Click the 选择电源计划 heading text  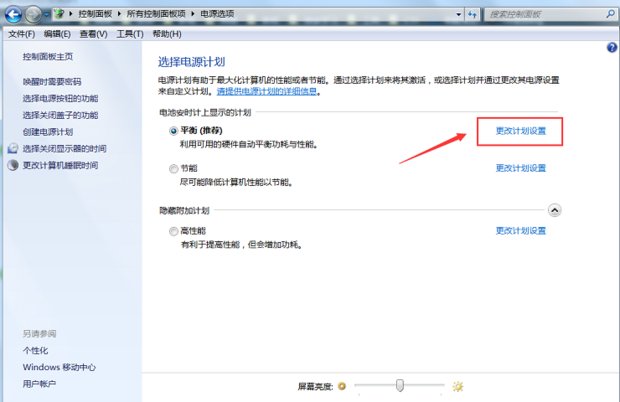point(191,62)
